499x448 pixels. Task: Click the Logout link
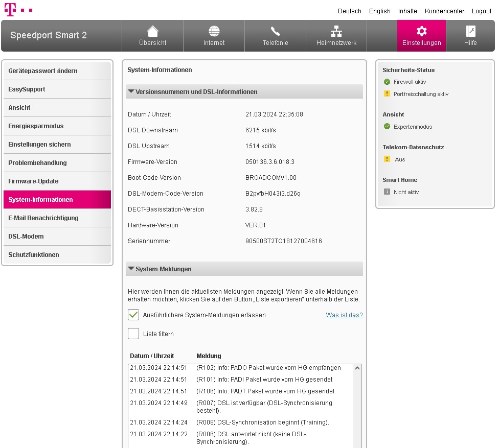(481, 11)
